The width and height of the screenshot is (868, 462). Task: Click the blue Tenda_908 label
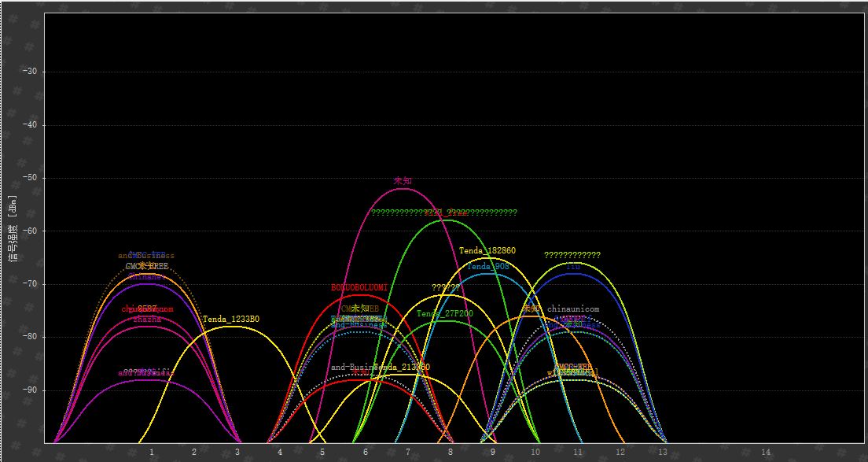(x=488, y=267)
